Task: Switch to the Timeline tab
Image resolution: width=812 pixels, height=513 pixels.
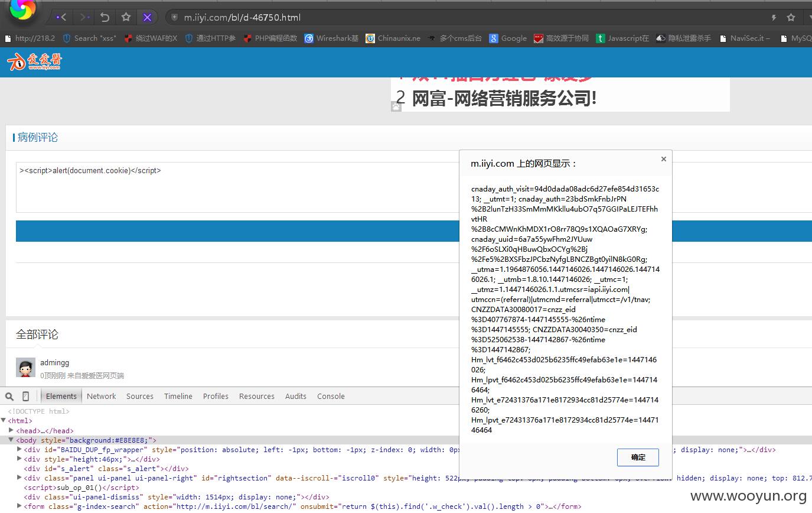Action: tap(178, 396)
